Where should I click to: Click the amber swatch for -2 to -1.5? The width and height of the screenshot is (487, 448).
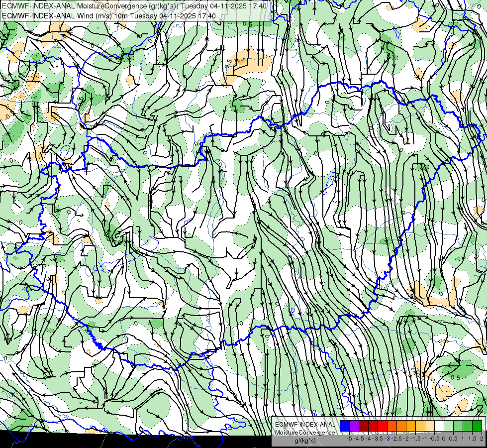[x=411, y=426]
